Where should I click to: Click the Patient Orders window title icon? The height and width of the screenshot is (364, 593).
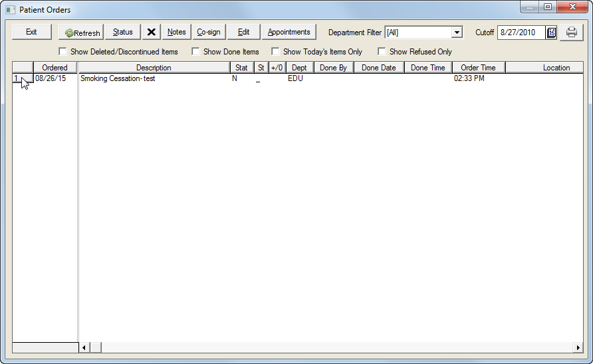[11, 10]
